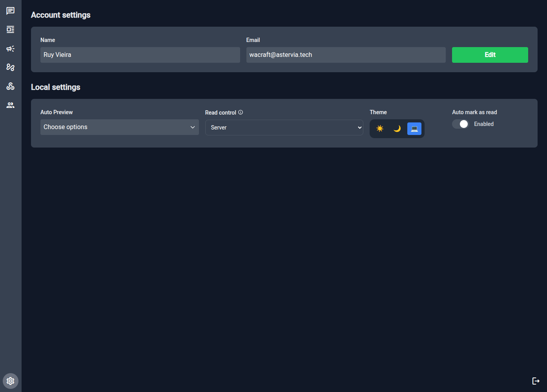Open the Auto Preview options dropdown

click(x=119, y=127)
